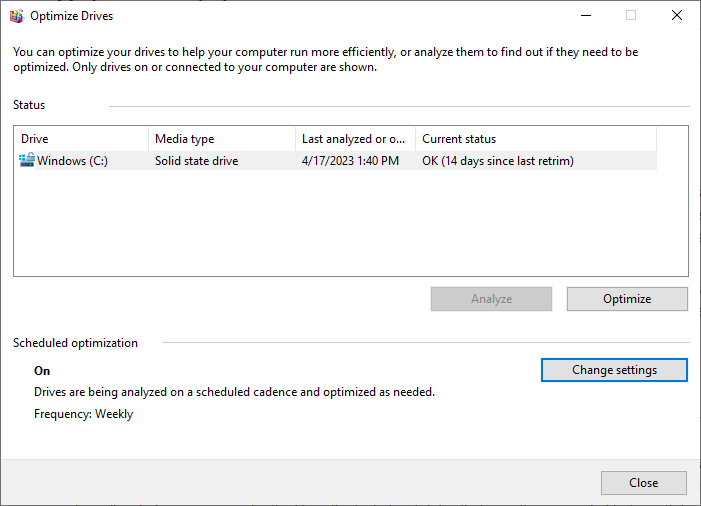Run Optimize on the selected drive
The width and height of the screenshot is (701, 506).
[627, 299]
